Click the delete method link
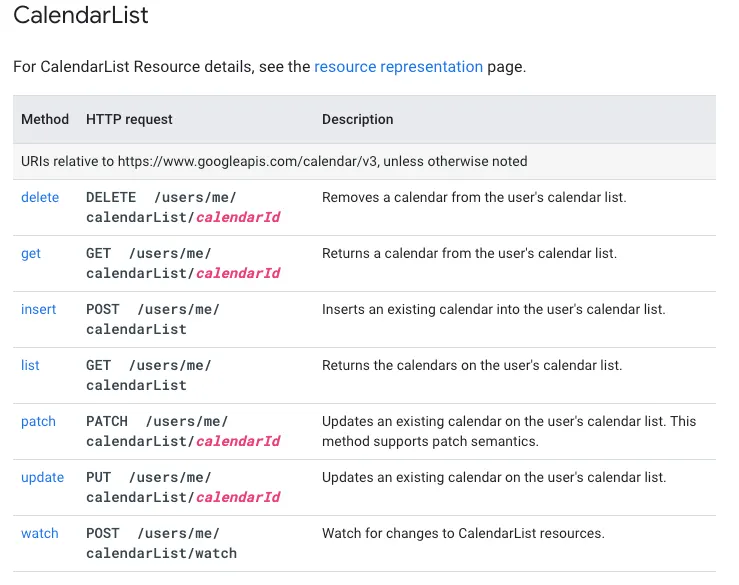Screen dimensions: 739x585 [40, 197]
